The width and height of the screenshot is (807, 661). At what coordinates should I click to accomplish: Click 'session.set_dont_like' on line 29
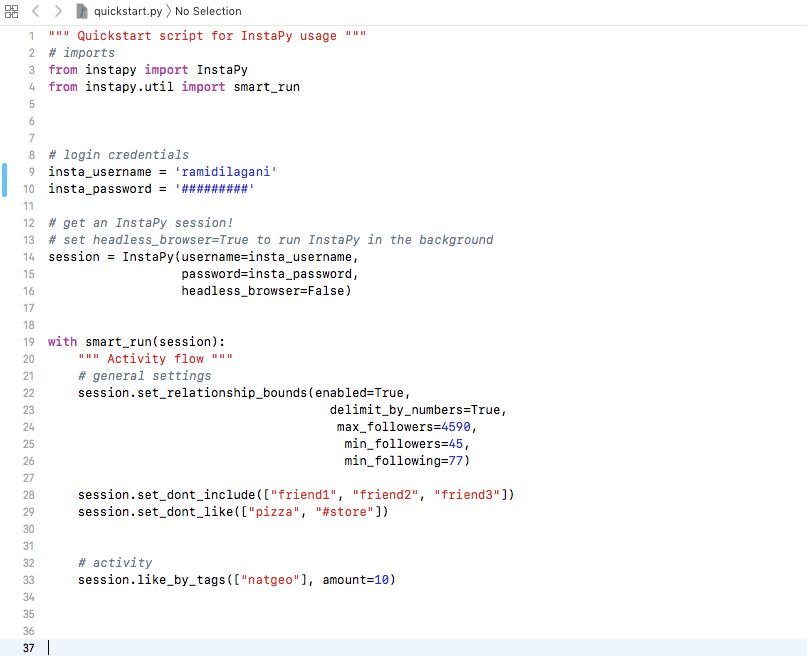[156, 512]
